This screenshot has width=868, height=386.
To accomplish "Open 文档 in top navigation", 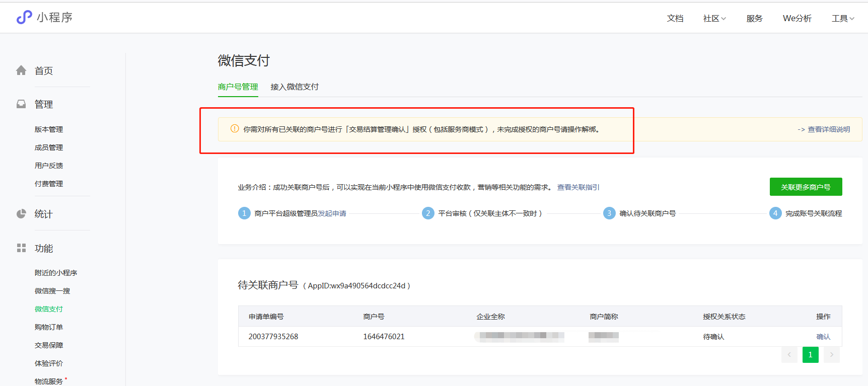I will (x=675, y=19).
